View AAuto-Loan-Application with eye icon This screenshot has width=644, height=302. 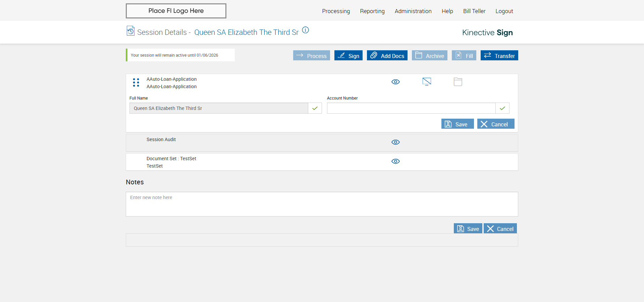coord(395,82)
